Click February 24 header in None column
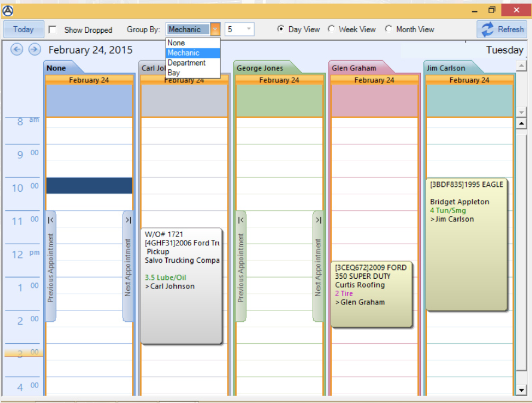This screenshot has height=403, width=532. [89, 81]
